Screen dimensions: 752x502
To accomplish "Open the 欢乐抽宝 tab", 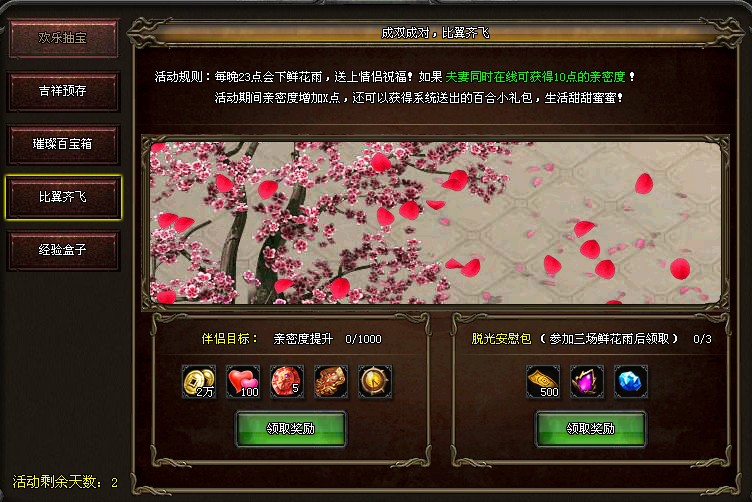I will pos(63,38).
